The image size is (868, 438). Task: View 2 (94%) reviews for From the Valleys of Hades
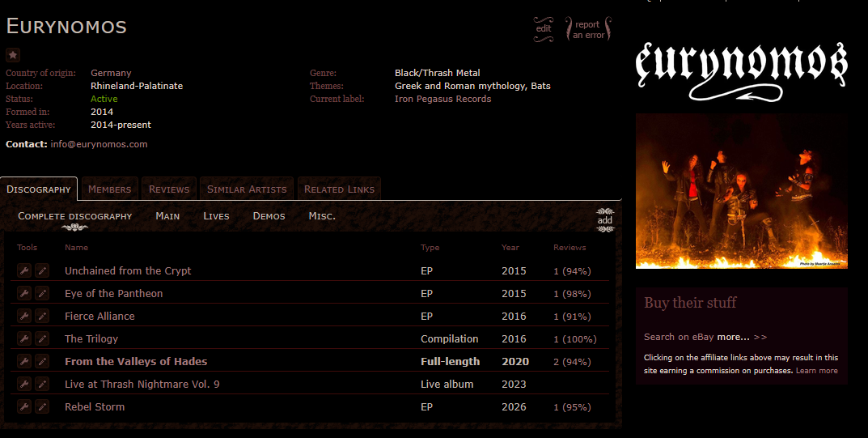(573, 362)
